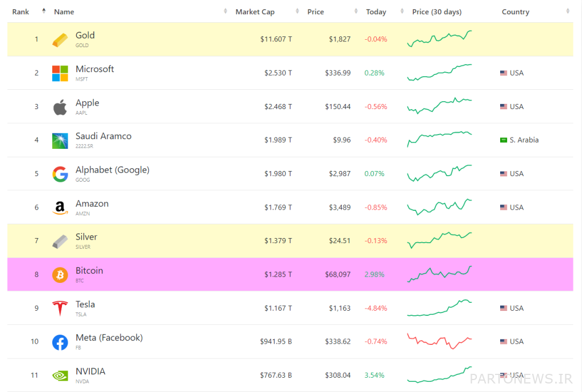582x392 pixels.
Task: Open the Tesla company link
Action: coord(85,304)
